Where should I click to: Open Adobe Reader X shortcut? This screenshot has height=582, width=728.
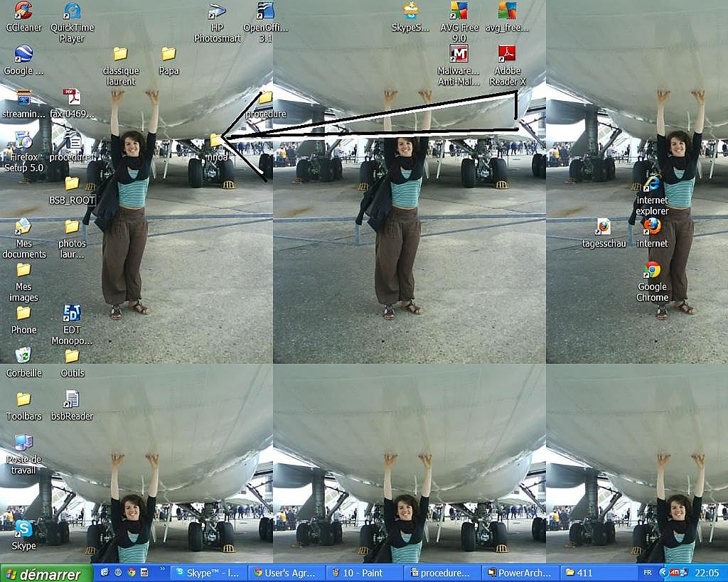(x=507, y=65)
